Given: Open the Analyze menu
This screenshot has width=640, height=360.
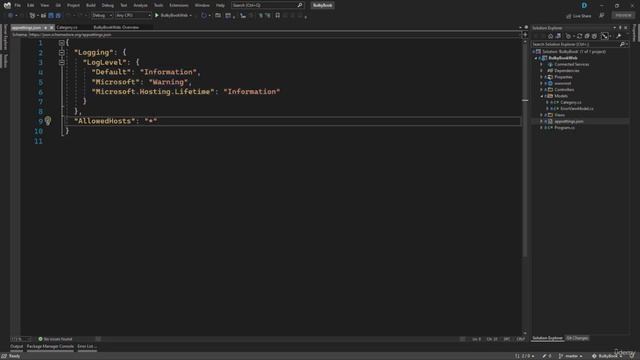Looking at the screenshot, I should (140, 5).
